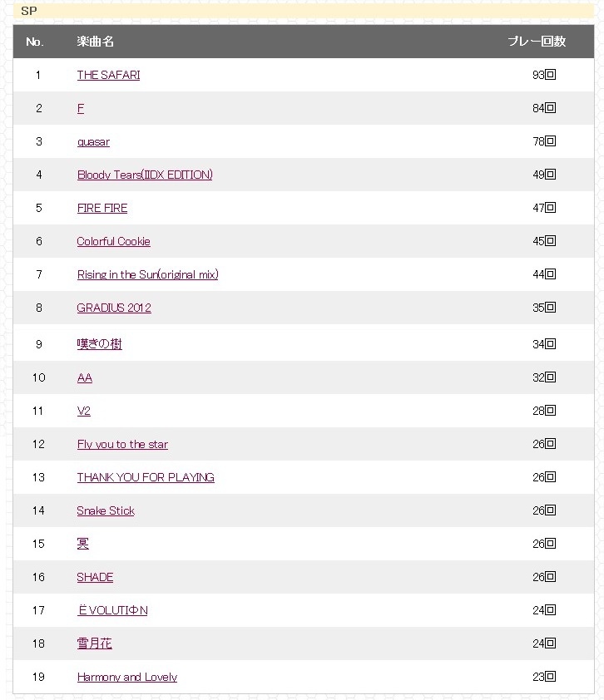Open Bloody Tears(IIDX EDITION) song page

(145, 175)
